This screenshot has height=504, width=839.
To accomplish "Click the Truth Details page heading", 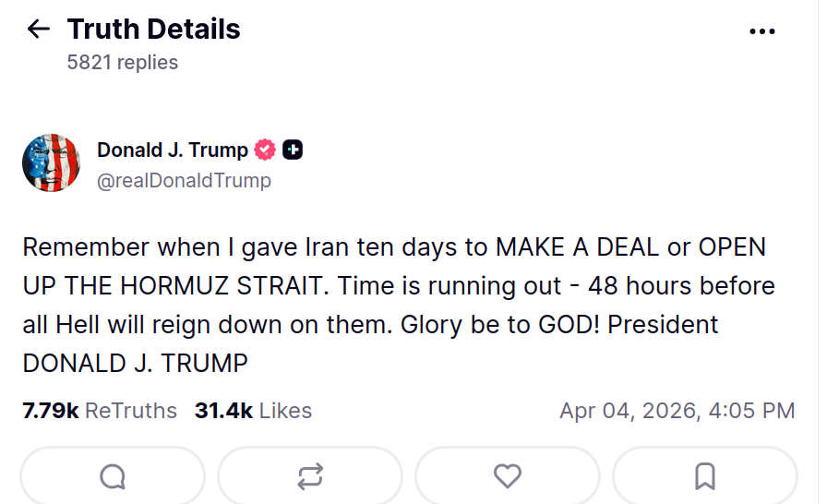I will click(x=153, y=30).
